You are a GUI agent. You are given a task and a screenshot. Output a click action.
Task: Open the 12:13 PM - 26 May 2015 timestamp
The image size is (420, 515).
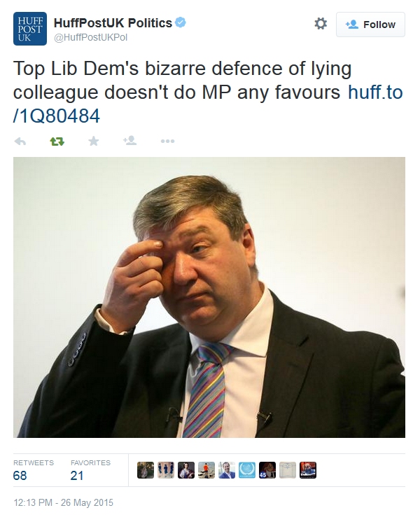click(63, 502)
